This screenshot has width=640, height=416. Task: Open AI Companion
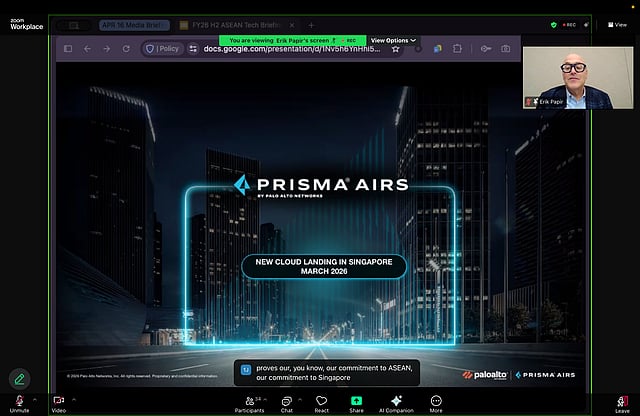point(396,402)
